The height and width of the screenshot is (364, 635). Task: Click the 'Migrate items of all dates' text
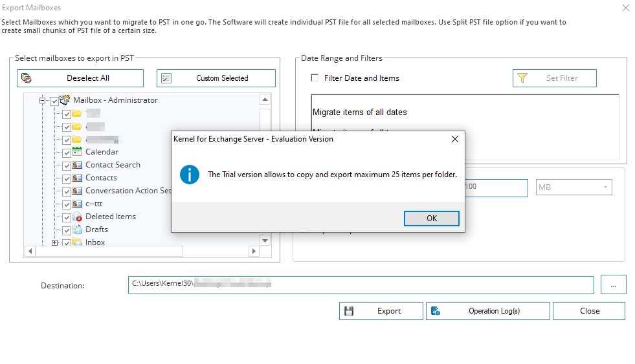[360, 112]
